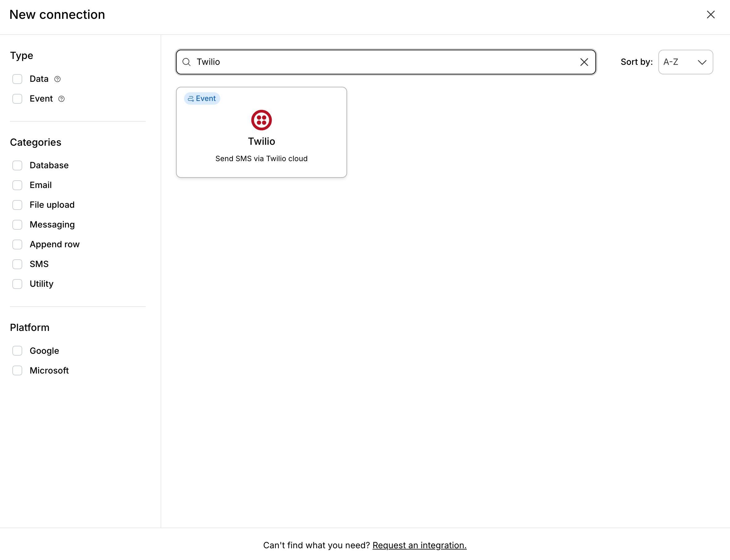Check the Microsoft platform filter
The image size is (730, 560).
17,370
